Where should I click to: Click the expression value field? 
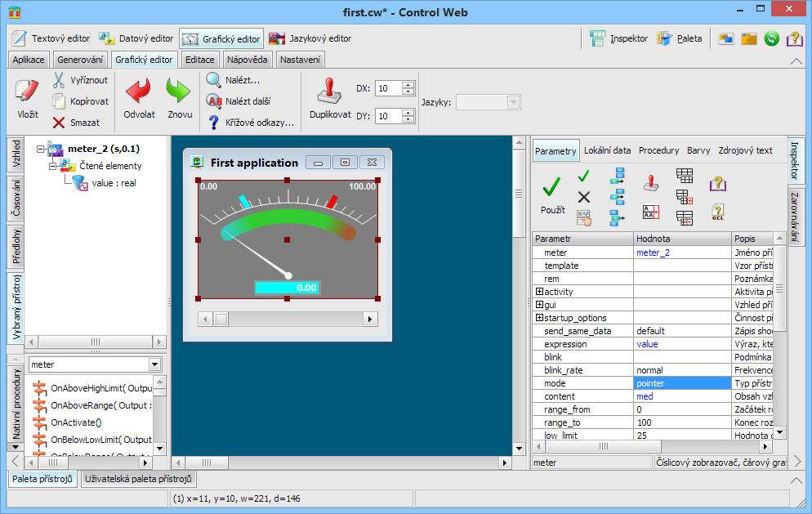(682, 344)
